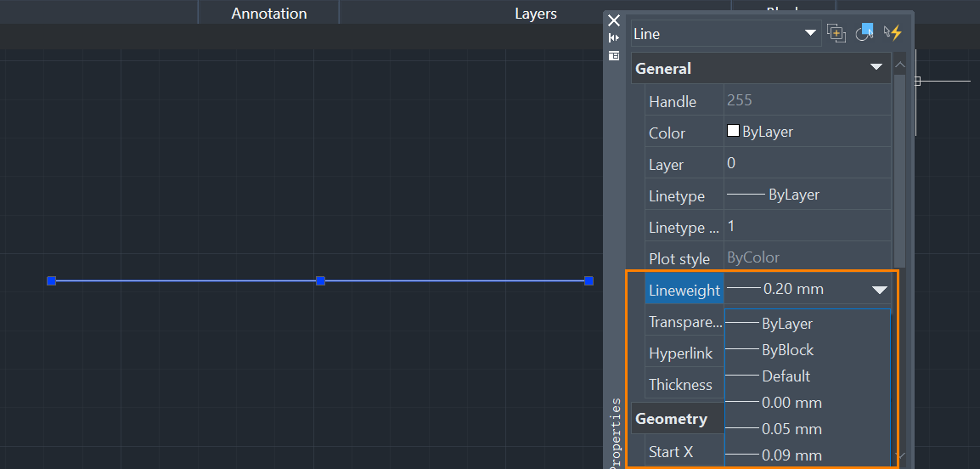Click the Plot style ByColor value

click(x=808, y=257)
